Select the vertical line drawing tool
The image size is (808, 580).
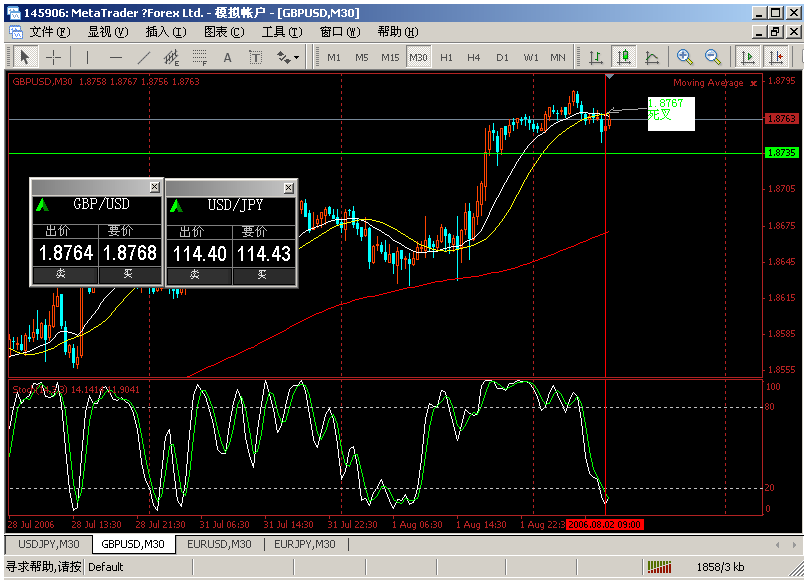[x=88, y=57]
